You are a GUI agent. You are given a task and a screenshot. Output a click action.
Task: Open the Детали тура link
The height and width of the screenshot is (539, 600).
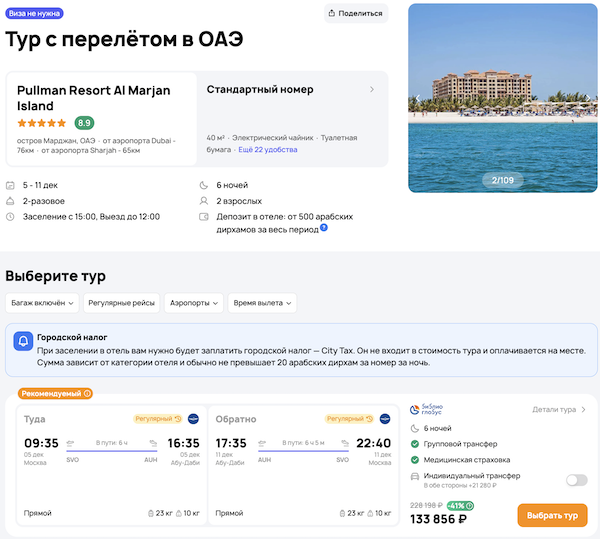(559, 409)
